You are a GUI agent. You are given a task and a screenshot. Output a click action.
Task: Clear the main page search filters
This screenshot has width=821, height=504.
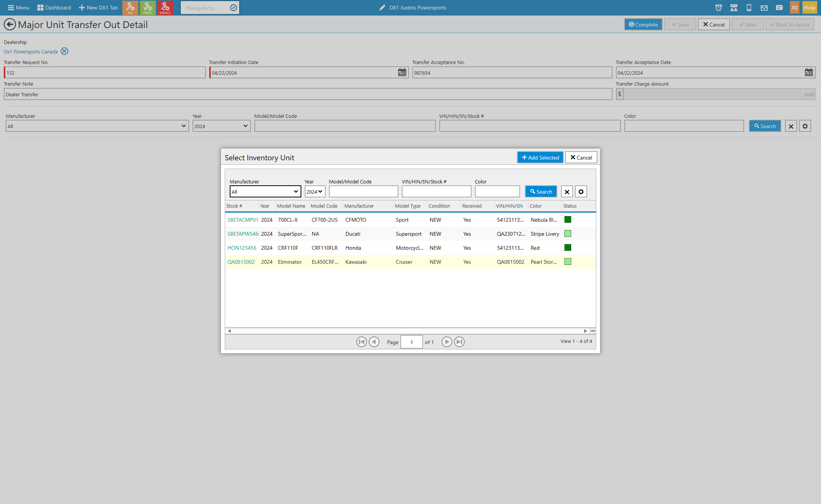[x=791, y=126]
